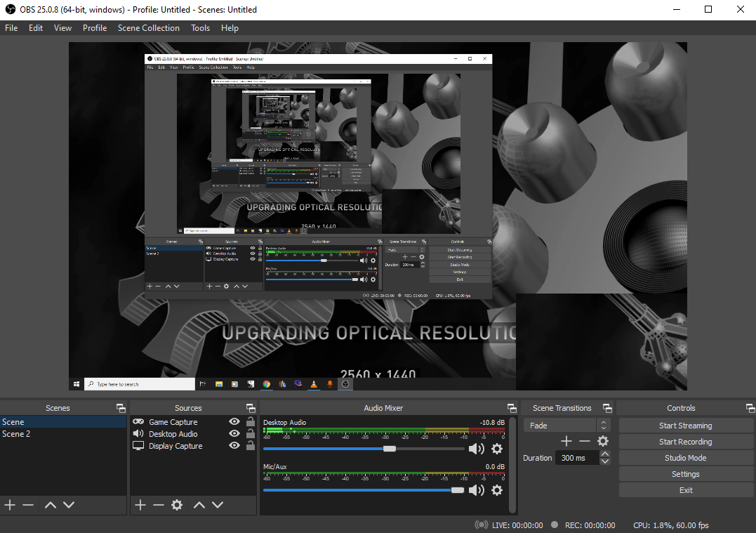Click the Desktop Audio volume slider
This screenshot has width=756, height=533.
pyautogui.click(x=389, y=449)
